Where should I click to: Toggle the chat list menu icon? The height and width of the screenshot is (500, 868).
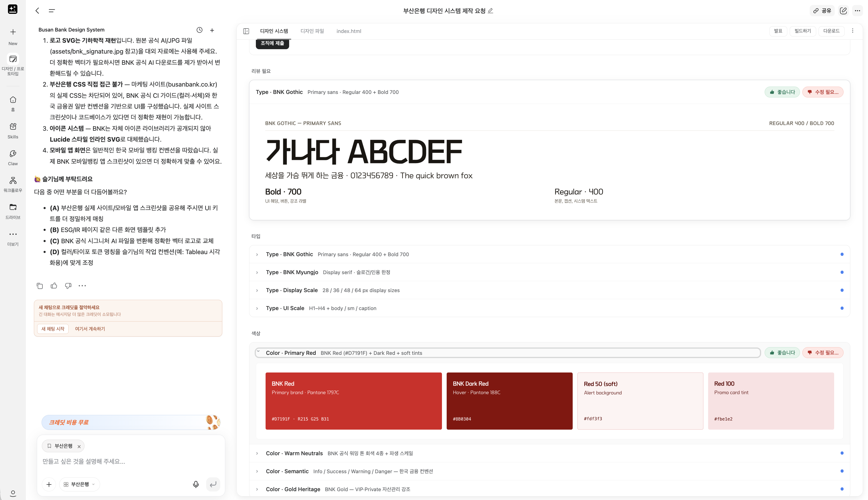click(52, 11)
